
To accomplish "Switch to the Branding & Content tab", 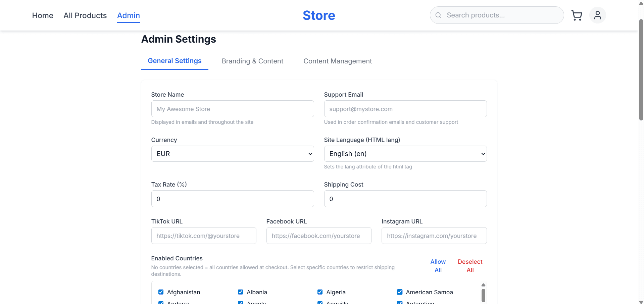I will click(252, 61).
